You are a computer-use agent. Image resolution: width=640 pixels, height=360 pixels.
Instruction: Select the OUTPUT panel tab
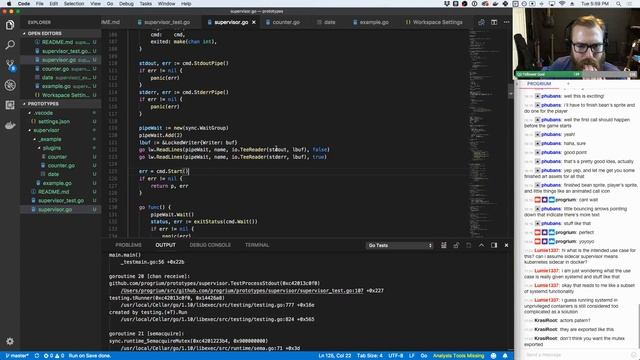[165, 245]
